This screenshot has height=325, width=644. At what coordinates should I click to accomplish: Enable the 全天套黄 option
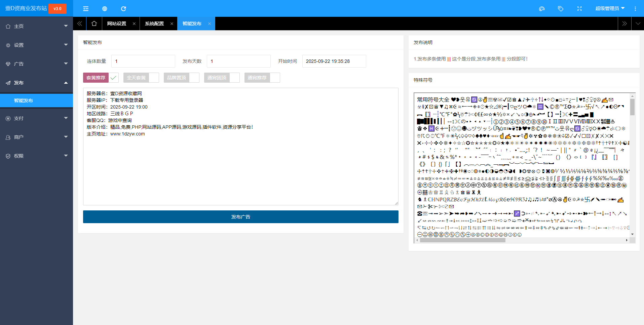pos(154,77)
